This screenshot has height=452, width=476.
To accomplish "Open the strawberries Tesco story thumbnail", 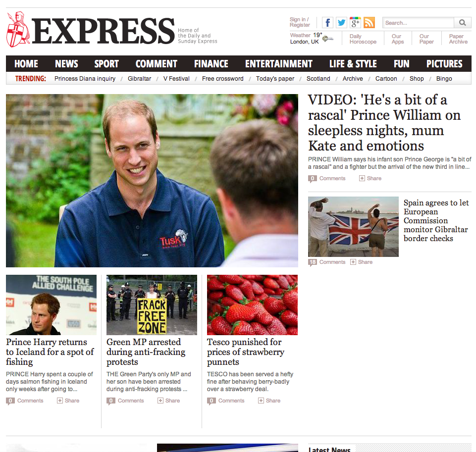I will tap(252, 305).
